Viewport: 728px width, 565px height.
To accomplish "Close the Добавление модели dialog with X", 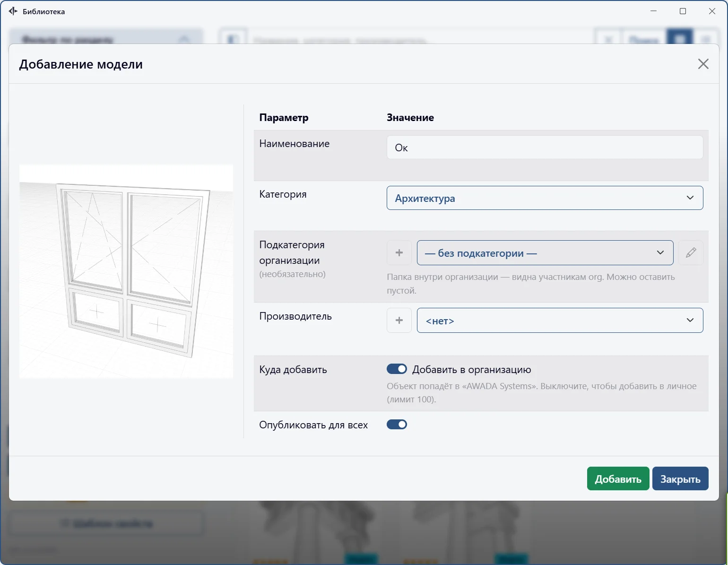I will click(x=703, y=64).
